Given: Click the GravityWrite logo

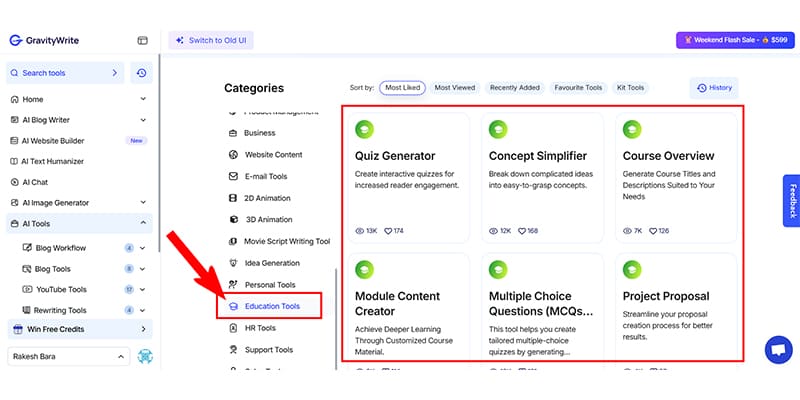Looking at the screenshot, I should click(44, 40).
